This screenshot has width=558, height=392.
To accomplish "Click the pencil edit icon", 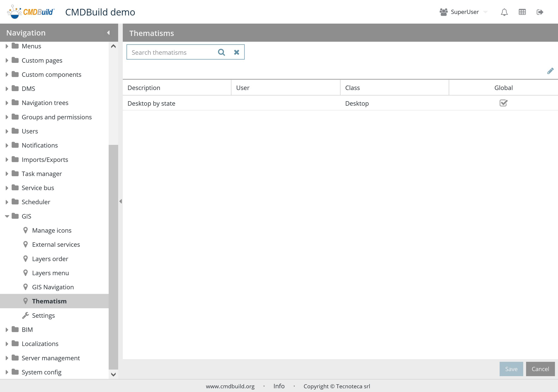I will pyautogui.click(x=550, y=71).
